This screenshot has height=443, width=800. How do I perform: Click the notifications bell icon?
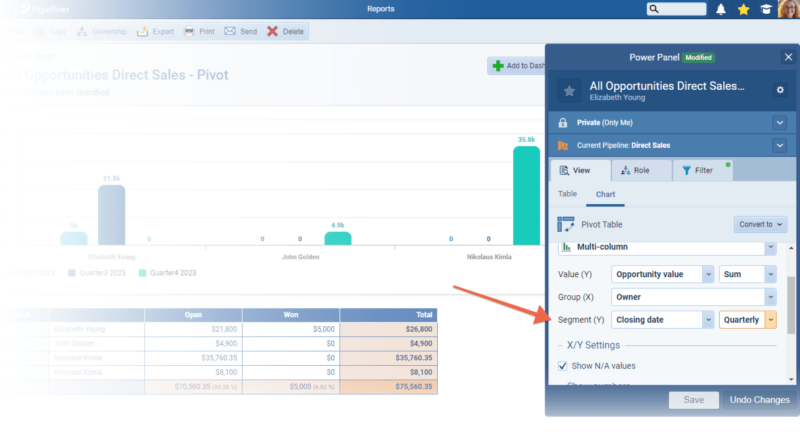pos(721,9)
